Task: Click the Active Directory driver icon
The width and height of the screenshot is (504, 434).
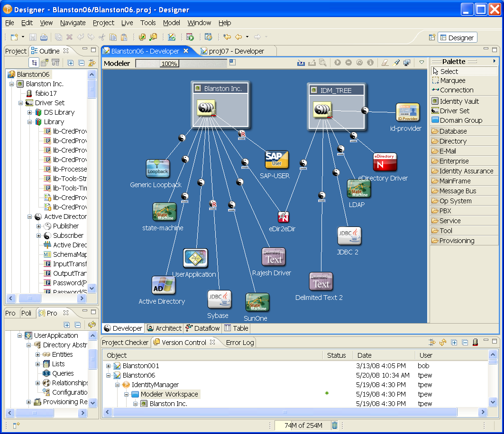Action: pos(163,285)
